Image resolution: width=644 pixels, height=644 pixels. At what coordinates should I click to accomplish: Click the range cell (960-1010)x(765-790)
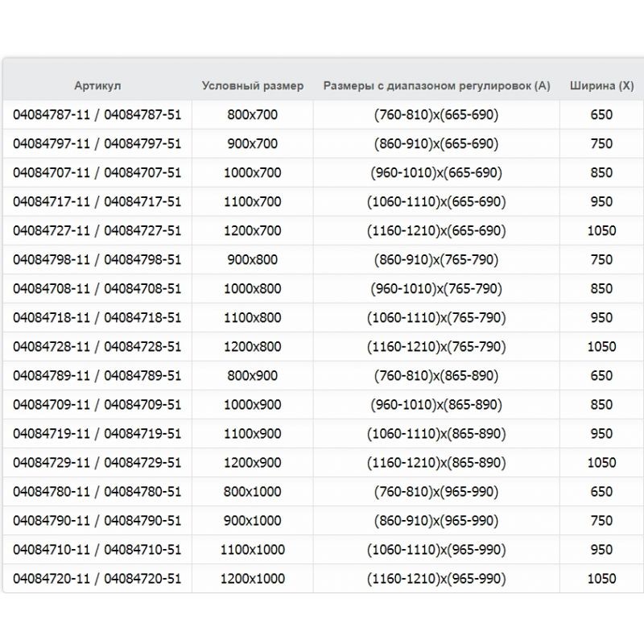(x=436, y=289)
